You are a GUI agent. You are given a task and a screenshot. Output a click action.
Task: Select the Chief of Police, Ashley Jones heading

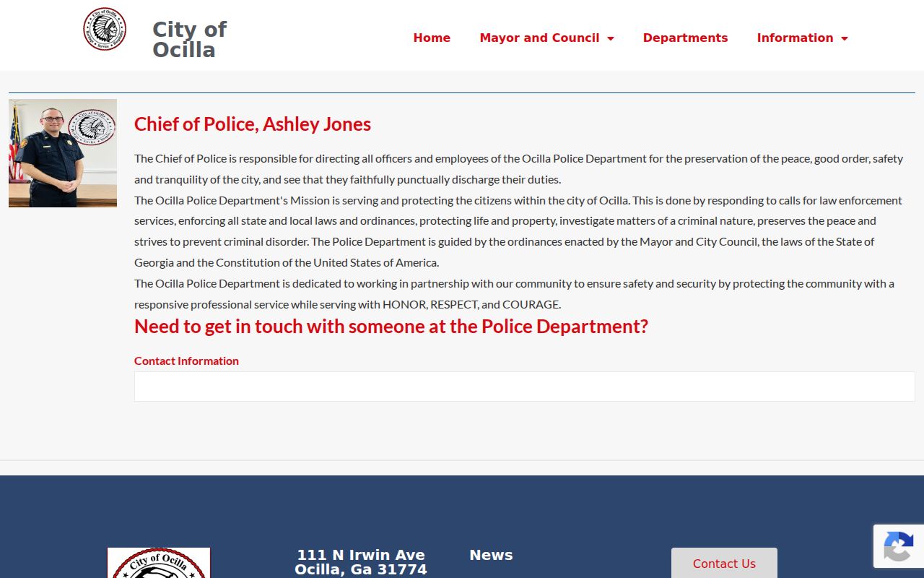pos(253,124)
